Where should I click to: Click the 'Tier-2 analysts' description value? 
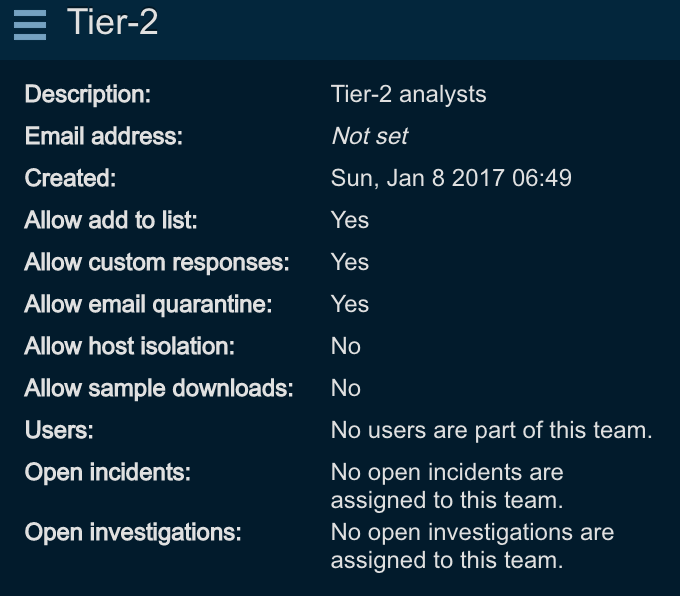pyautogui.click(x=408, y=95)
